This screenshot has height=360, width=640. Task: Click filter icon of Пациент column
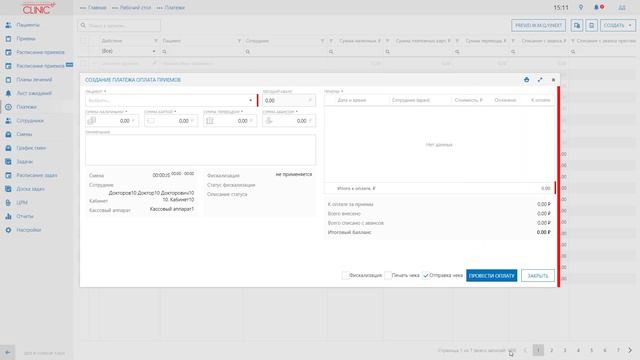pos(239,41)
